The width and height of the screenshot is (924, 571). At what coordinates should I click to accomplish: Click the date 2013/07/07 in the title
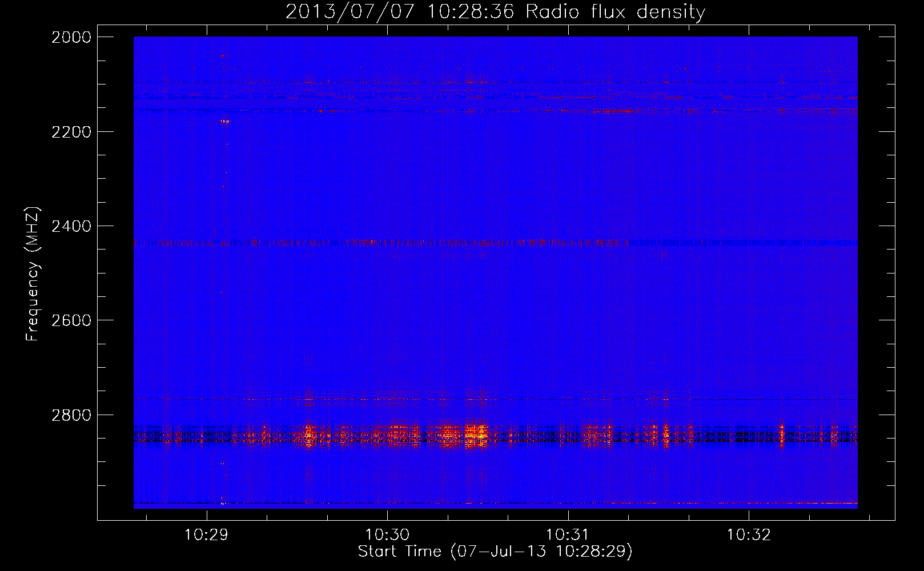350,11
